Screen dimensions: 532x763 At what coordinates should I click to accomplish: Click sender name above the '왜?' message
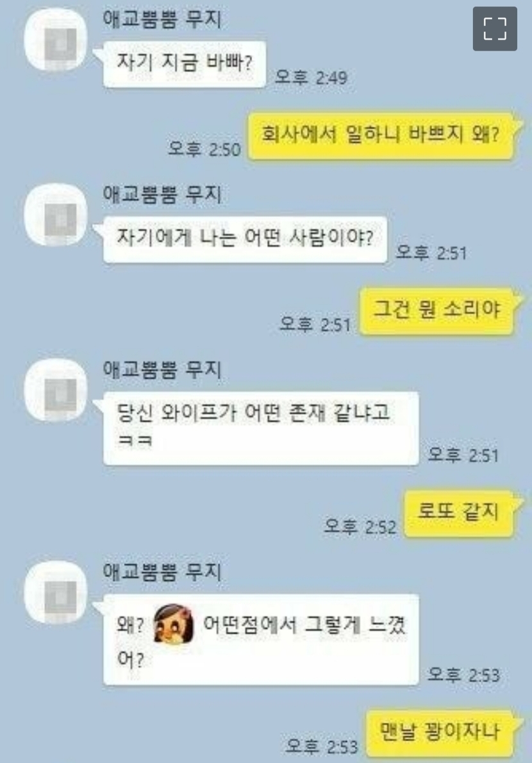pyautogui.click(x=162, y=572)
